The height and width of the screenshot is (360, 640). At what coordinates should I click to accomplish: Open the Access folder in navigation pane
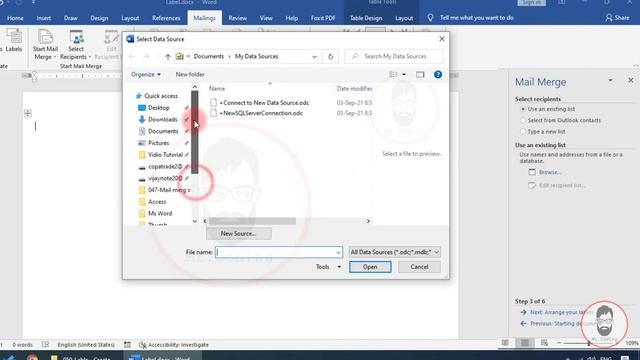tap(157, 202)
